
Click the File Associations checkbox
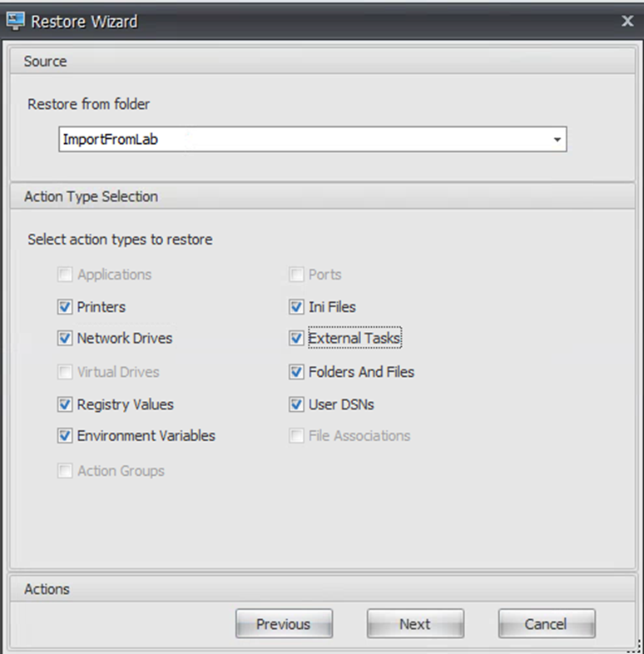coord(296,436)
